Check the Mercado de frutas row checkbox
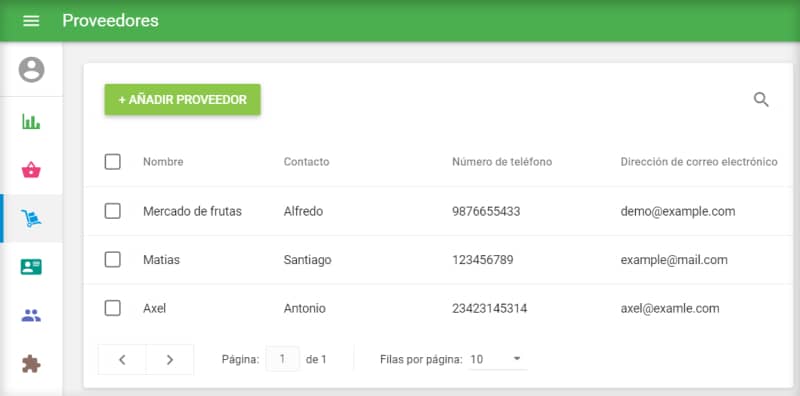Image resolution: width=800 pixels, height=396 pixels. point(113,211)
